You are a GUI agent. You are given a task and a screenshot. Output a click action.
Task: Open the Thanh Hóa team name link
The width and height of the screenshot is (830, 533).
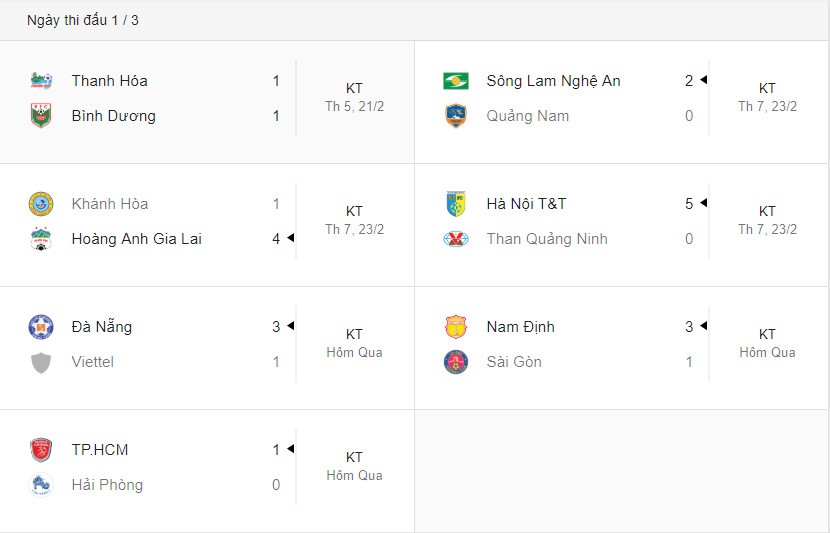110,81
